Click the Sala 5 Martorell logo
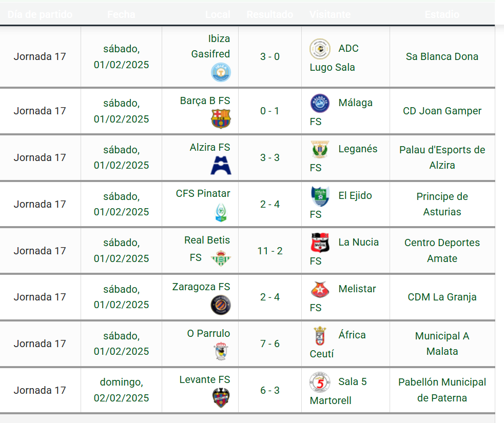Image resolution: width=504 pixels, height=423 pixels. (x=320, y=382)
